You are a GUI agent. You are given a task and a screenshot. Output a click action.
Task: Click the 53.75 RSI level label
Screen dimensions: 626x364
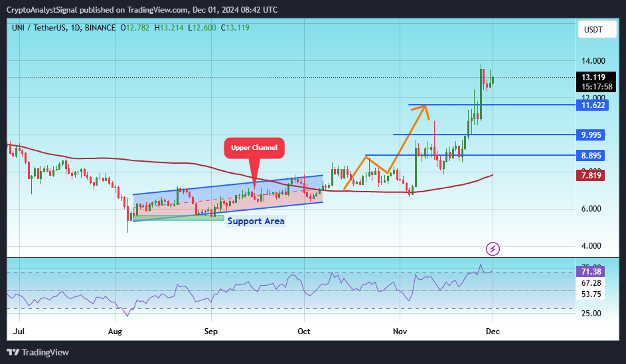[x=591, y=294]
